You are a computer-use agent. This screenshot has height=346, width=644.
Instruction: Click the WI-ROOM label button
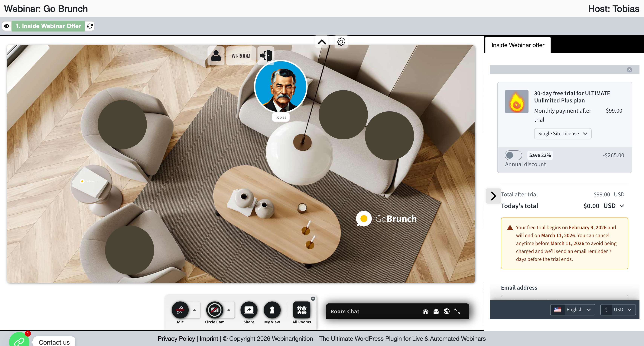pyautogui.click(x=241, y=56)
